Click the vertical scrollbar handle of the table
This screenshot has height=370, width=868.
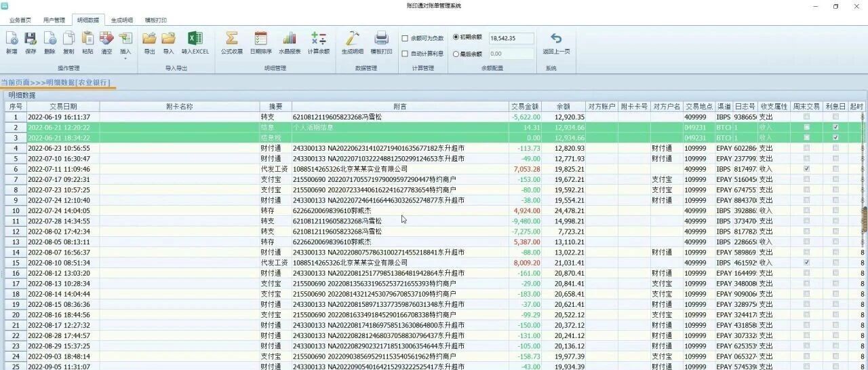pos(864,221)
